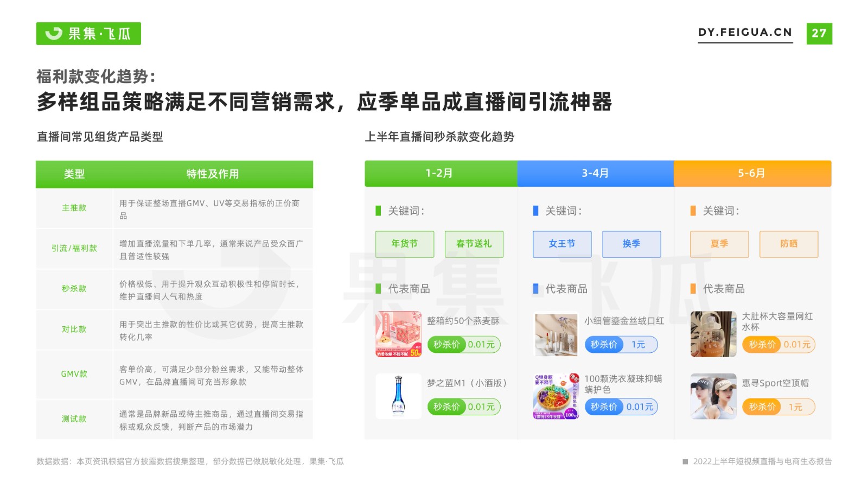Click the 防晒 keyword tag
Viewport: 868px width, 488px height.
pyautogui.click(x=789, y=244)
